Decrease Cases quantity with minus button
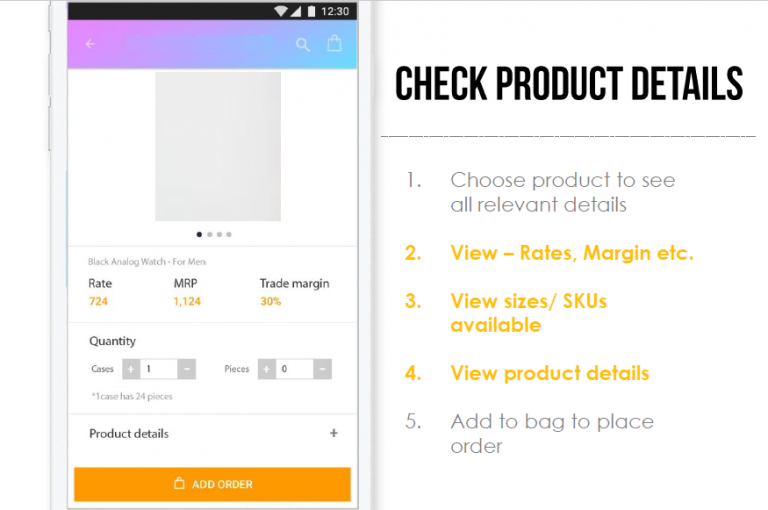 point(187,369)
